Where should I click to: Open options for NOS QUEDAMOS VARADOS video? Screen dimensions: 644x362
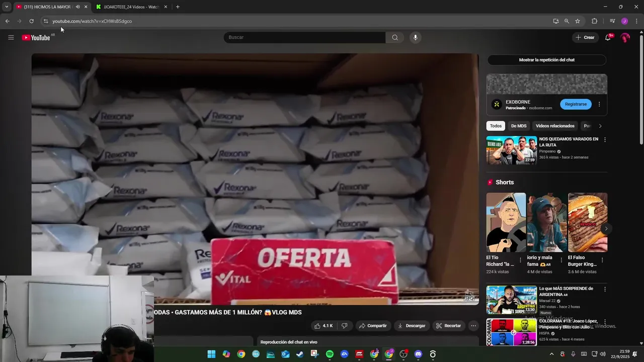point(605,140)
